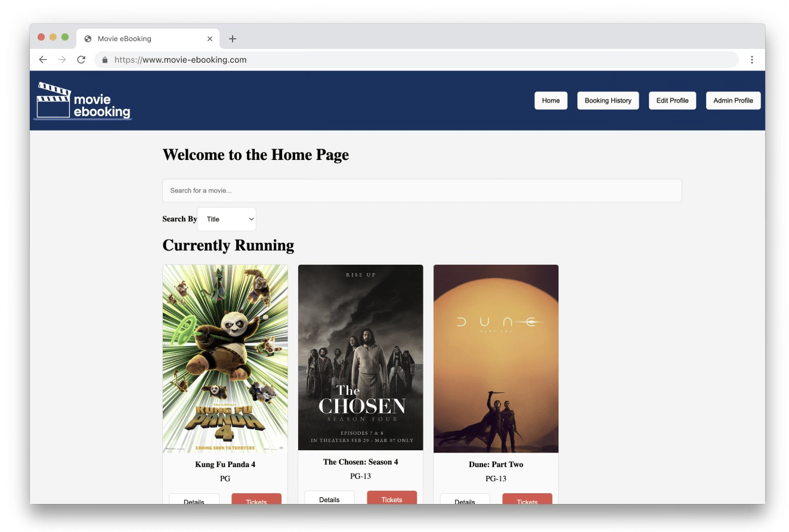This screenshot has height=532, width=789.
Task: Click the globe favicon on the browser tab
Action: click(x=88, y=38)
